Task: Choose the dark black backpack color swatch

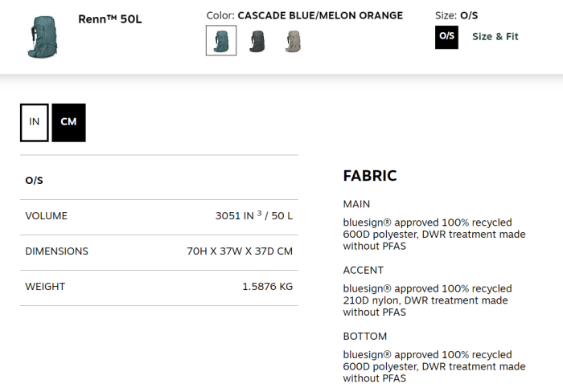Action: point(257,41)
